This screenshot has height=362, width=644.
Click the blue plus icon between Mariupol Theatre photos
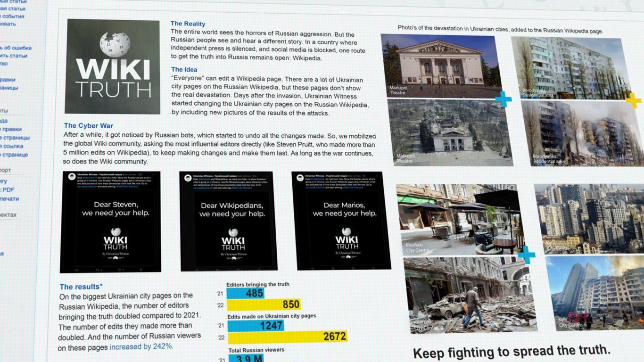(503, 99)
